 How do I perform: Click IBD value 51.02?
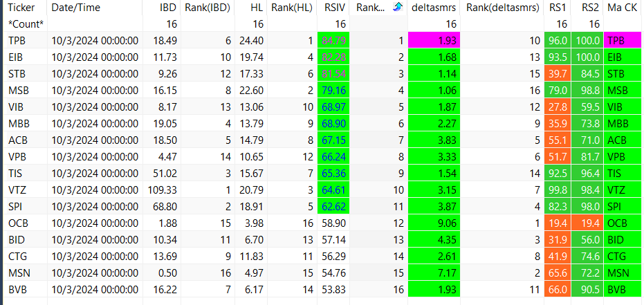[165, 173]
